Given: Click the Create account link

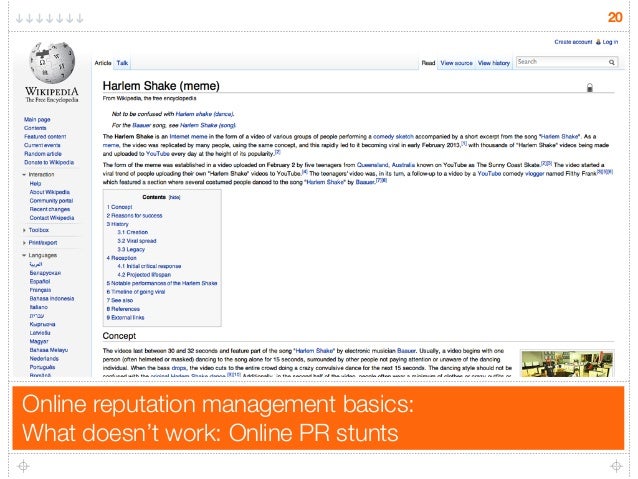Looking at the screenshot, I should pos(573,42).
